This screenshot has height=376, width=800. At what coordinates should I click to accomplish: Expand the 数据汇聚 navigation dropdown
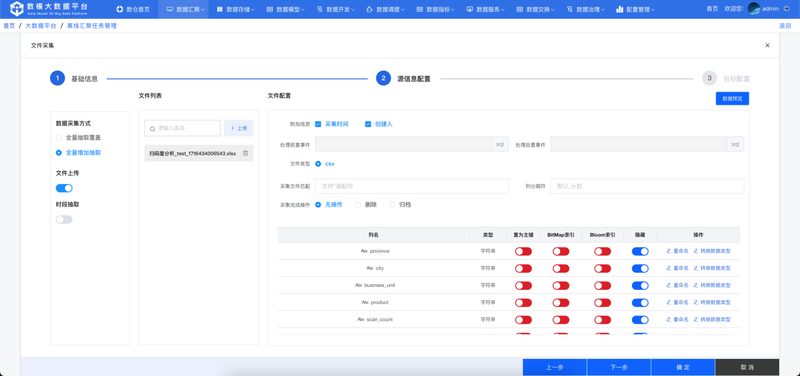186,9
